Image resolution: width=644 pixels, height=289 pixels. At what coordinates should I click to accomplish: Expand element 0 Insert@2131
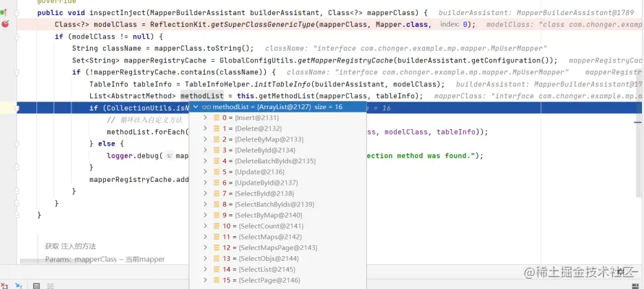(206, 118)
